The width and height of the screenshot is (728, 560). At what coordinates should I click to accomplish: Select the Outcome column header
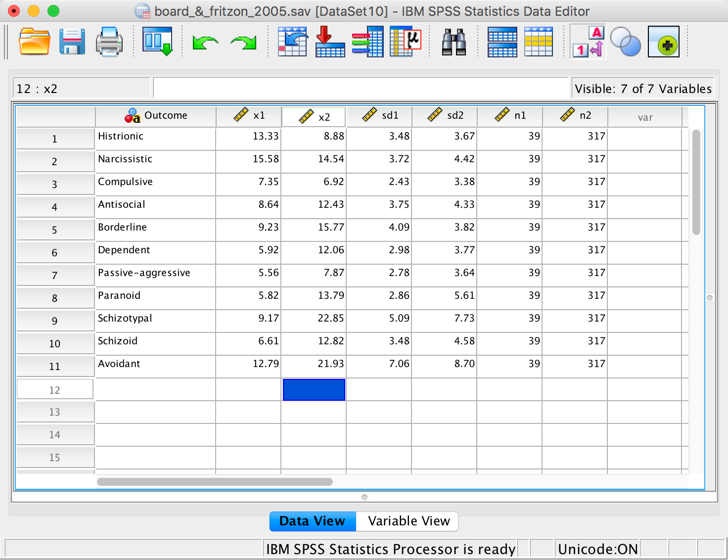coord(156,116)
